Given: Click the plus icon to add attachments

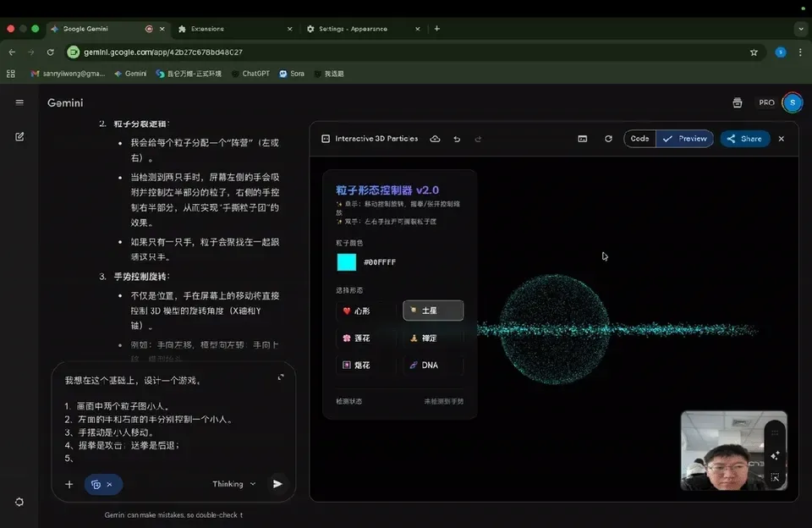Looking at the screenshot, I should pos(69,484).
